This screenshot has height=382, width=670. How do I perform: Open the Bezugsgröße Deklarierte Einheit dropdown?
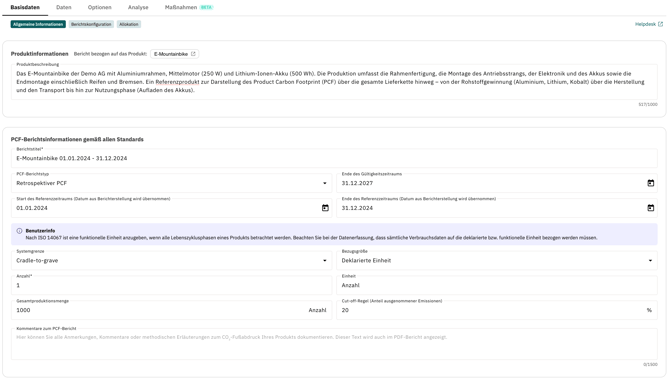tap(497, 260)
